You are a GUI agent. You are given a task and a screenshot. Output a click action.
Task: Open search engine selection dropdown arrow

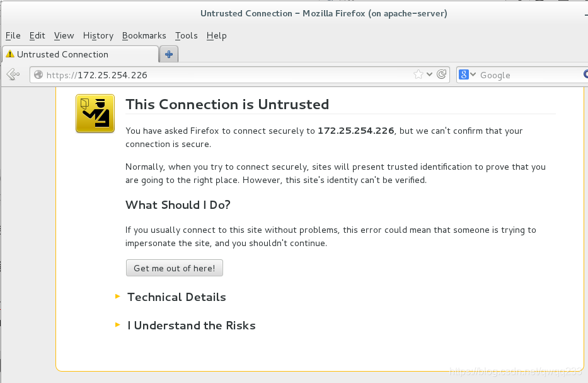pyautogui.click(x=473, y=74)
